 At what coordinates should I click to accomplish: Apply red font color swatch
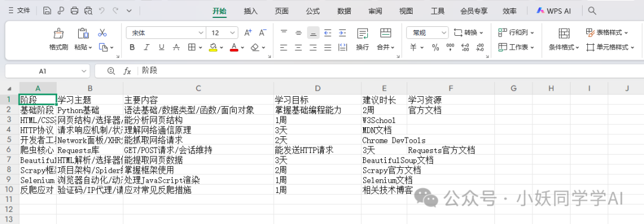pos(234,47)
